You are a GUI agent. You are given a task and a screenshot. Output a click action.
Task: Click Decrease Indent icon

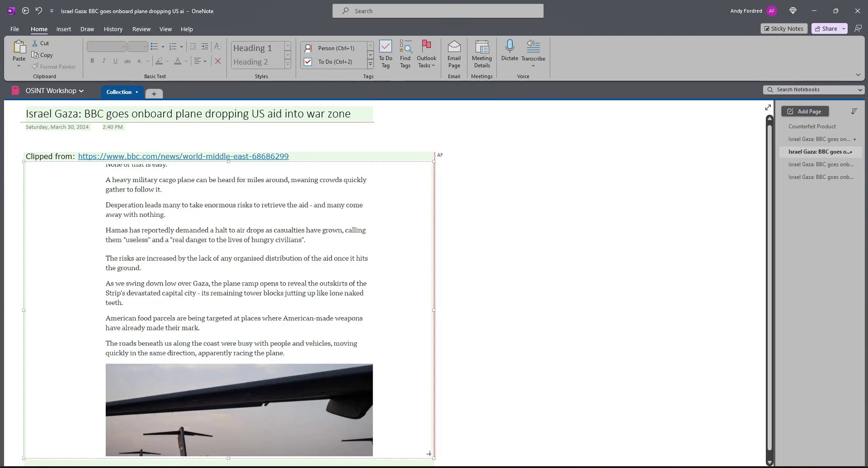tap(193, 47)
